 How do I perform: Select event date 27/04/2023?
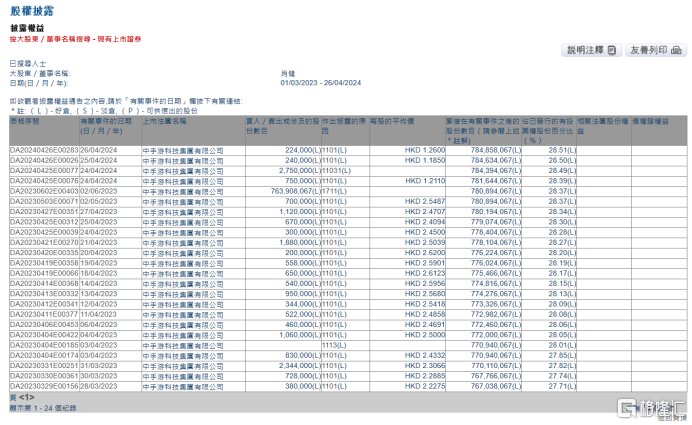[99, 212]
